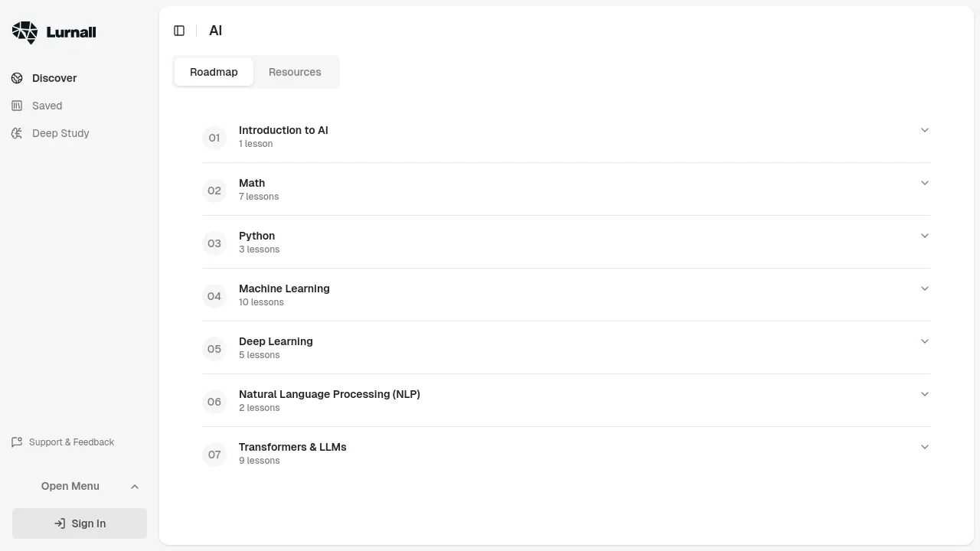Viewport: 980px width, 551px height.
Task: Click the Discover globe icon
Action: [17, 78]
